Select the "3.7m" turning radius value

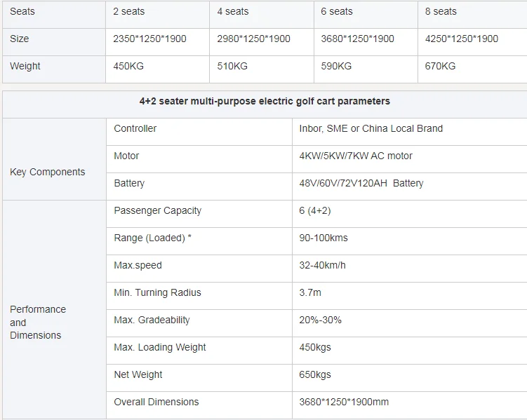[310, 292]
